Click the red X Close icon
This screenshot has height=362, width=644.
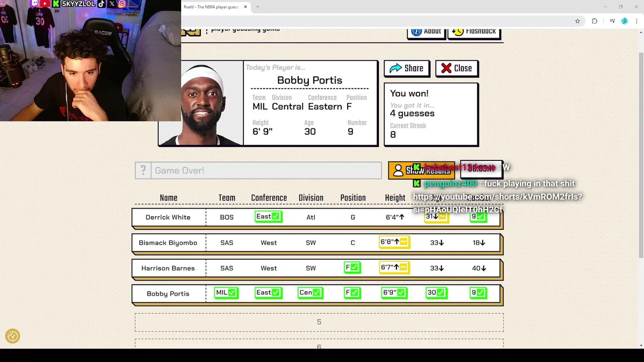446,68
